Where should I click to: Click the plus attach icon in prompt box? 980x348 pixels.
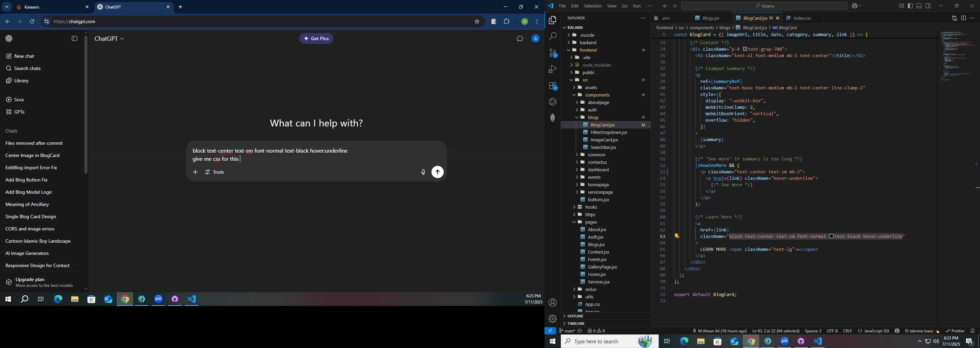pos(195,172)
